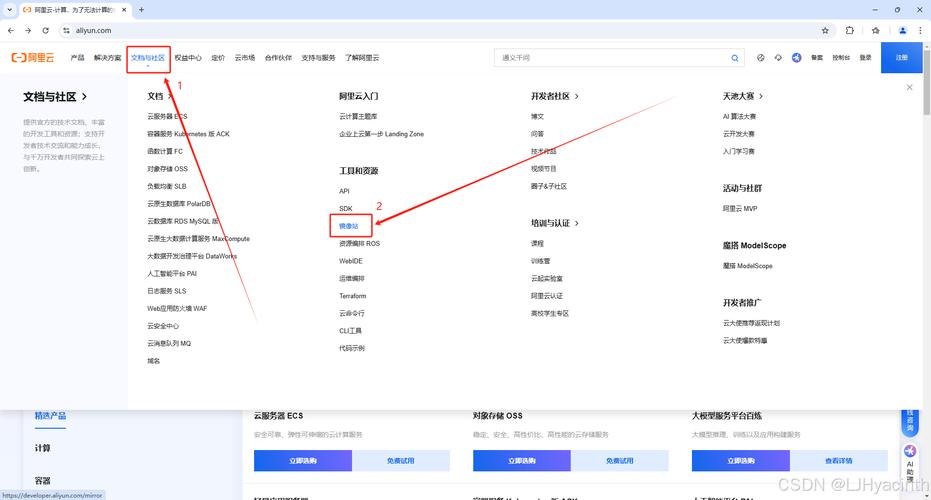Viewport: 931px width, 500px height.
Task: Open the API link under 工具和资源
Action: (x=344, y=191)
